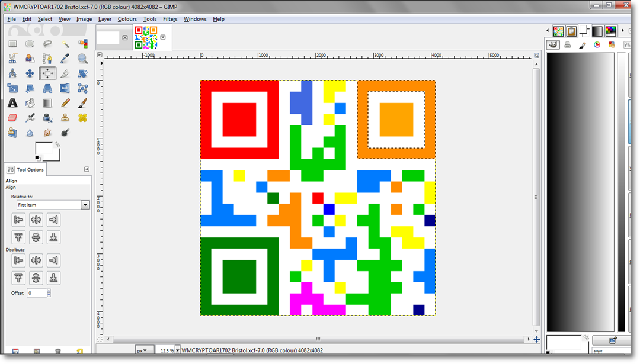Select the Scissors Select tool
This screenshot has height=364, width=640.
point(12,59)
